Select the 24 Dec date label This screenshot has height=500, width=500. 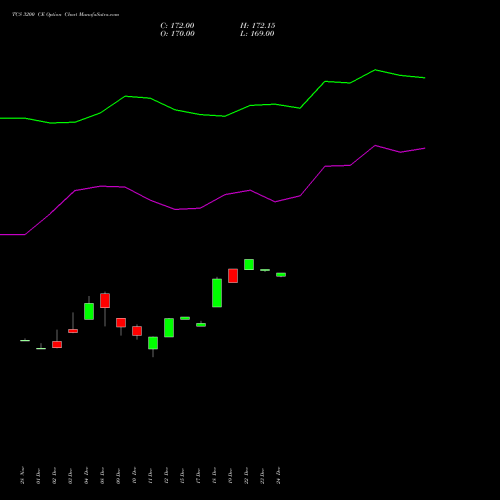click(279, 476)
